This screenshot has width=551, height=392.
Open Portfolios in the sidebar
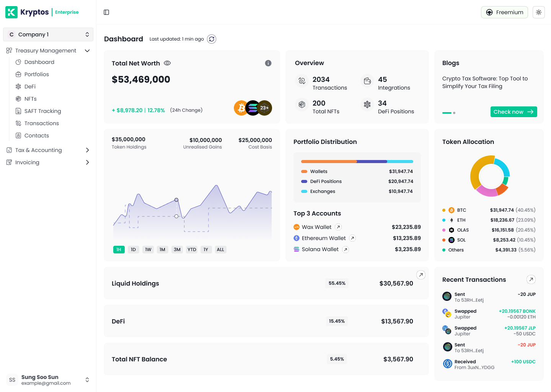point(37,74)
